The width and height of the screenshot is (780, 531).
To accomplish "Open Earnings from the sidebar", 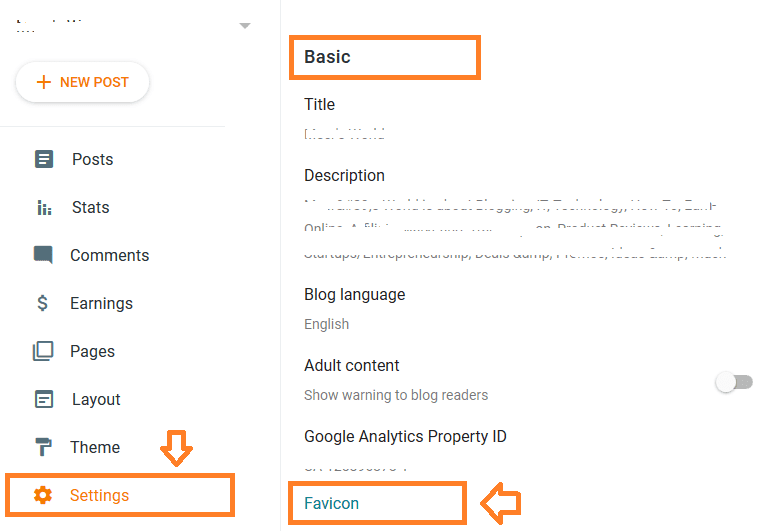I will click(101, 304).
